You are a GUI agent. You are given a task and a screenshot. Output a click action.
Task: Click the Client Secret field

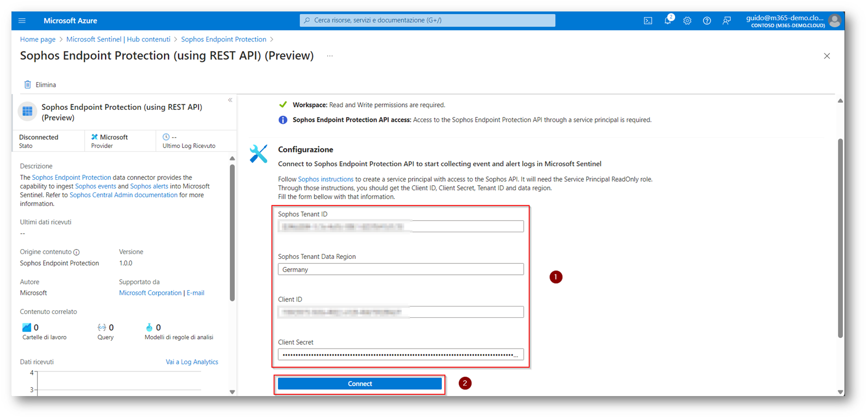[401, 355]
